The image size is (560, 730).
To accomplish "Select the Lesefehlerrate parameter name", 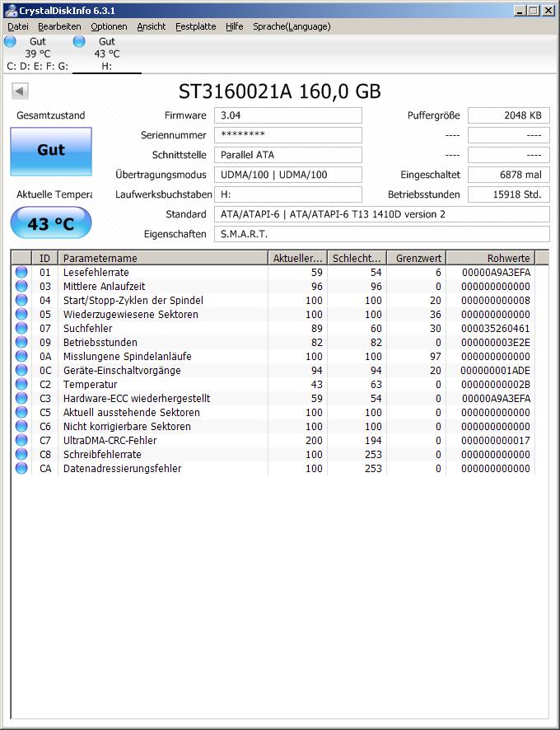I will [x=96, y=273].
